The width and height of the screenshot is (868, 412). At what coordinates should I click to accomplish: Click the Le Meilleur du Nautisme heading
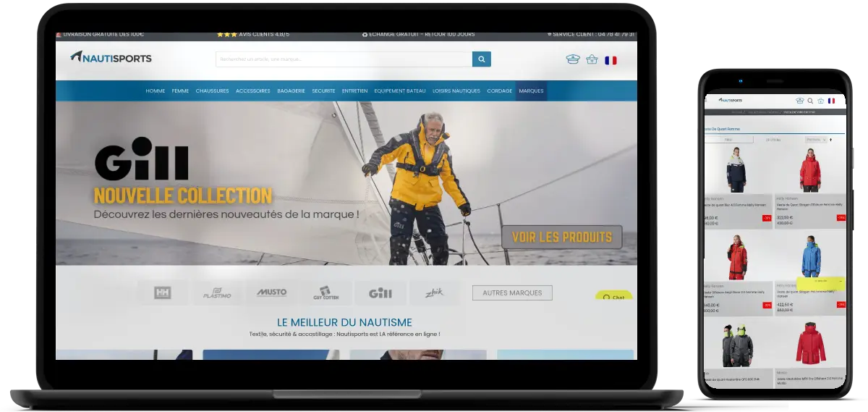(x=344, y=322)
